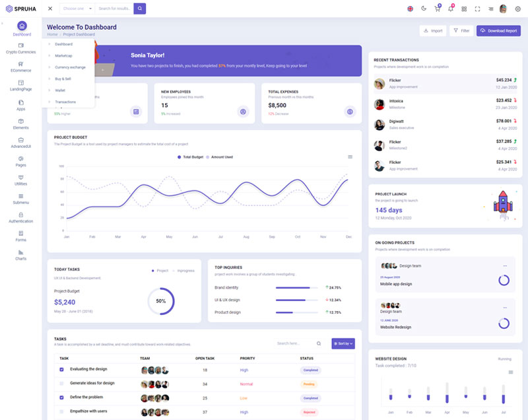Check the 'Generate ideas for design' checkbox

point(62,384)
